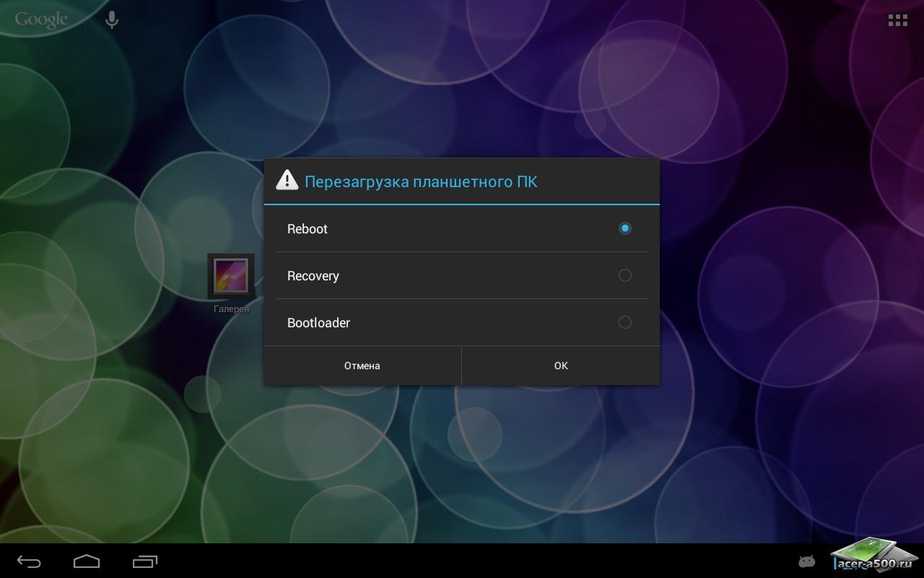Open the Recent apps switcher
924x578 pixels.
pyautogui.click(x=145, y=561)
